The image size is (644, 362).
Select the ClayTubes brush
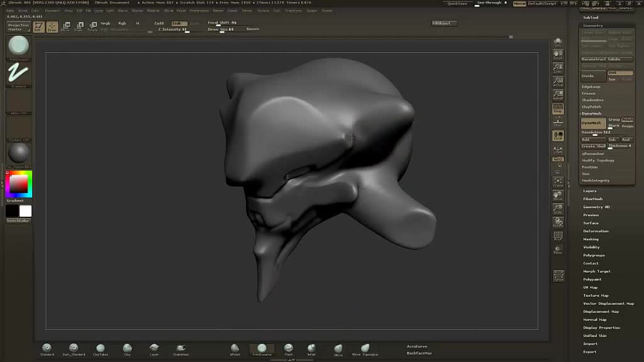click(x=100, y=349)
